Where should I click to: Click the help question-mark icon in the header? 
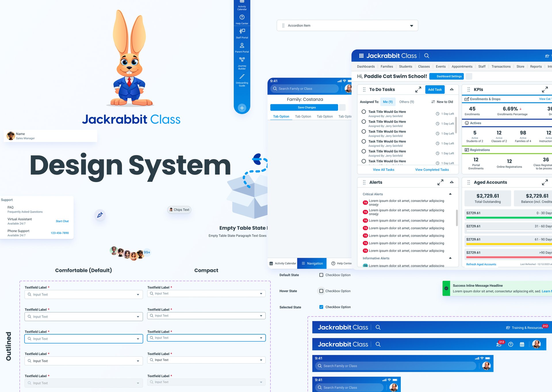tap(511, 344)
